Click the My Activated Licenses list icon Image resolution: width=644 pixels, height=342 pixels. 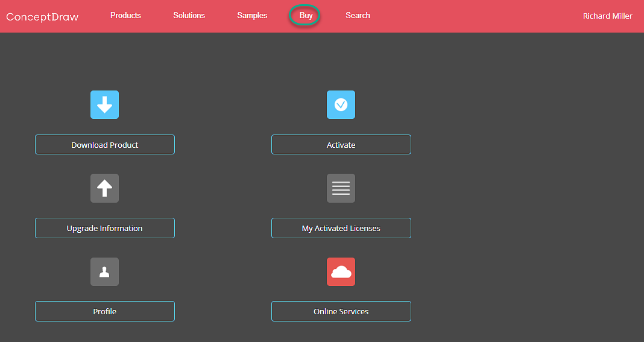(341, 188)
